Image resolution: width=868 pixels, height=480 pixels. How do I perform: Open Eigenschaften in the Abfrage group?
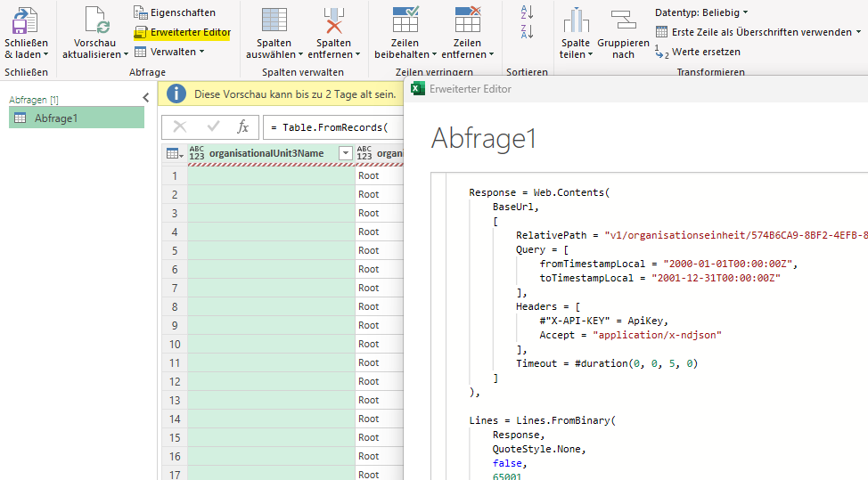175,12
